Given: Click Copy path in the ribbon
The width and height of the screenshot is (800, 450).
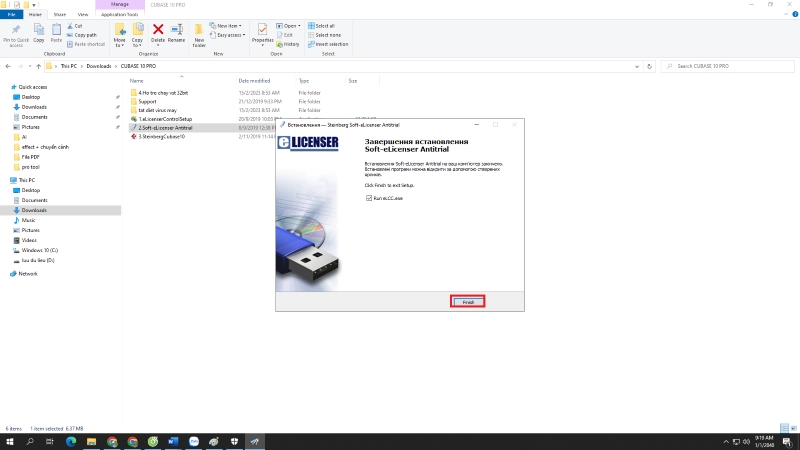Looking at the screenshot, I should tap(82, 35).
